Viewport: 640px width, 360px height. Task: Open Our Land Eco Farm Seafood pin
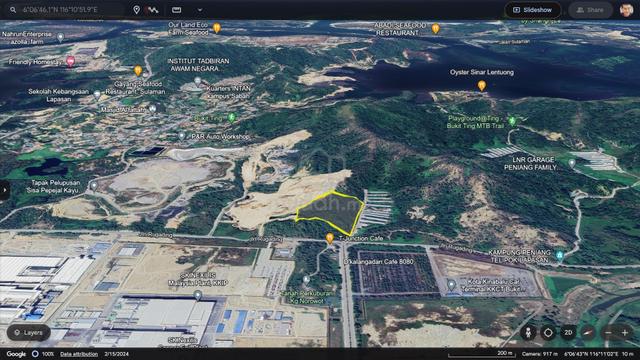click(x=217, y=28)
